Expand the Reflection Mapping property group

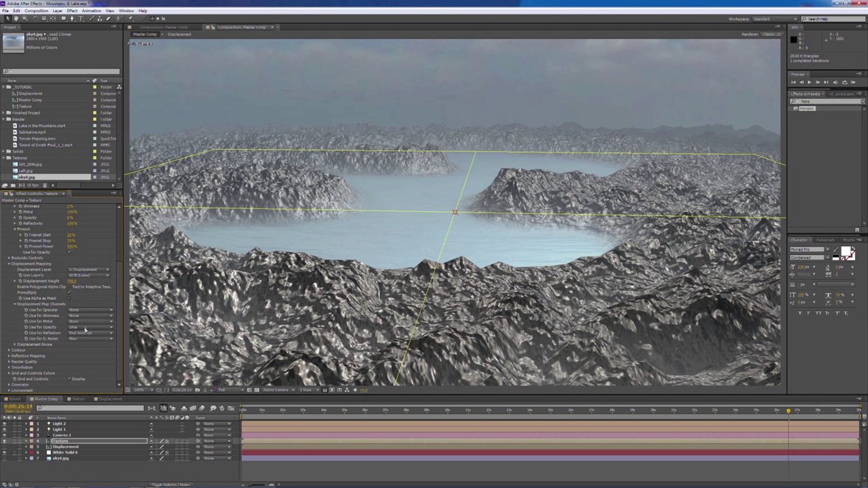click(9, 356)
